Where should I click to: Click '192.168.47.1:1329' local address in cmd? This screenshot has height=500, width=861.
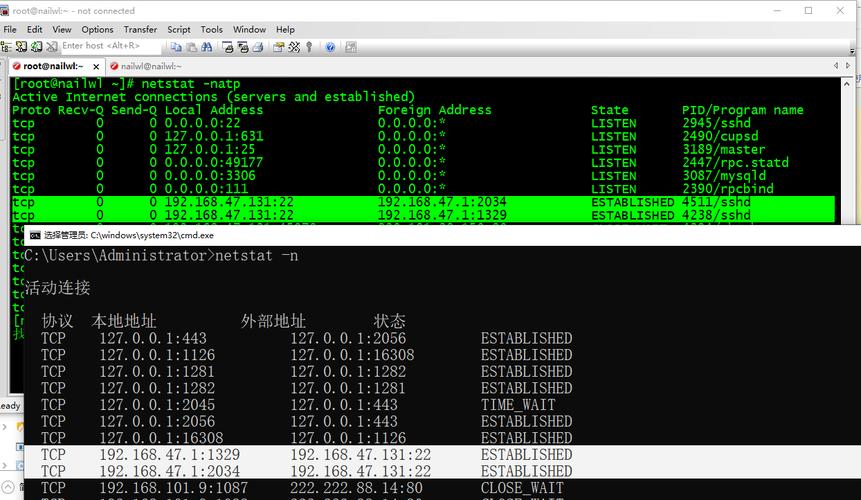[169, 455]
